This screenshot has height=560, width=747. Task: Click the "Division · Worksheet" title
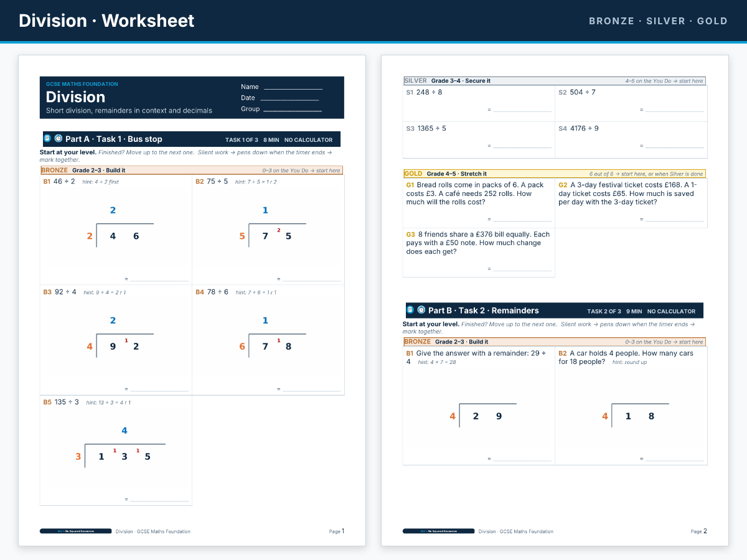[x=106, y=21]
